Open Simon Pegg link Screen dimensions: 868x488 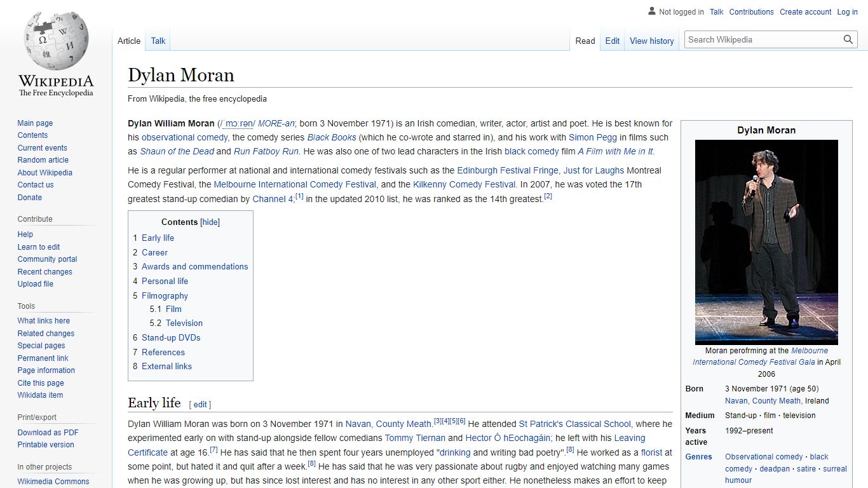[x=593, y=137]
